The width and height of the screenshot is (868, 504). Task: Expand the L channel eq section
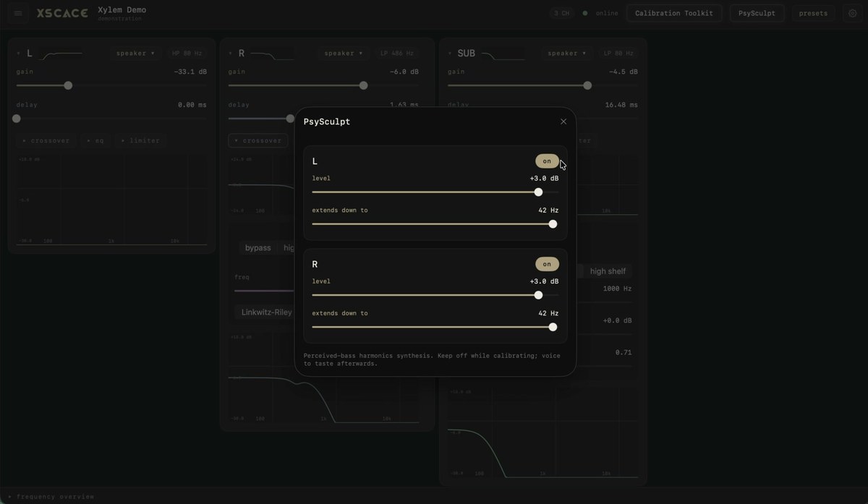[x=95, y=140]
